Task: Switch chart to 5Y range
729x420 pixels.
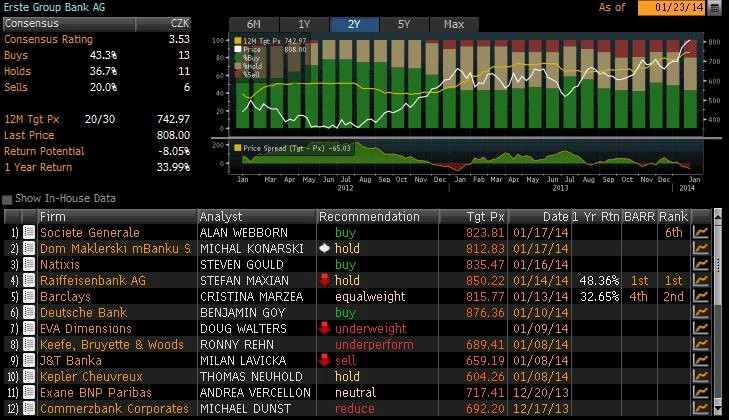Action: 404,24
